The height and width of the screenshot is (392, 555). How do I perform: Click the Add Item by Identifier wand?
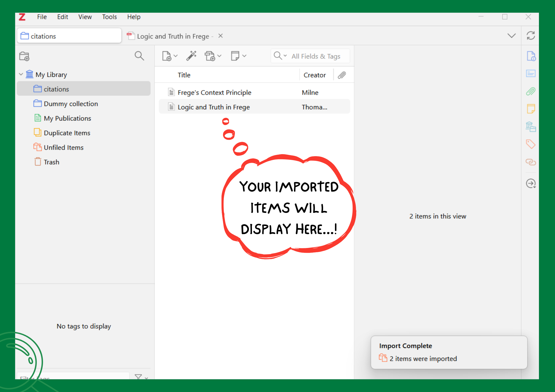click(191, 56)
